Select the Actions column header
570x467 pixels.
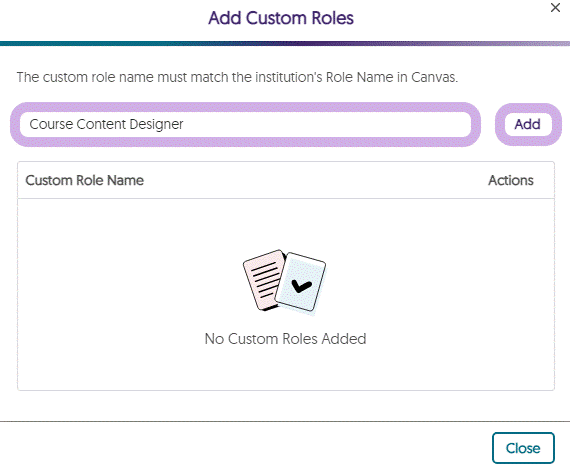pyautogui.click(x=511, y=180)
